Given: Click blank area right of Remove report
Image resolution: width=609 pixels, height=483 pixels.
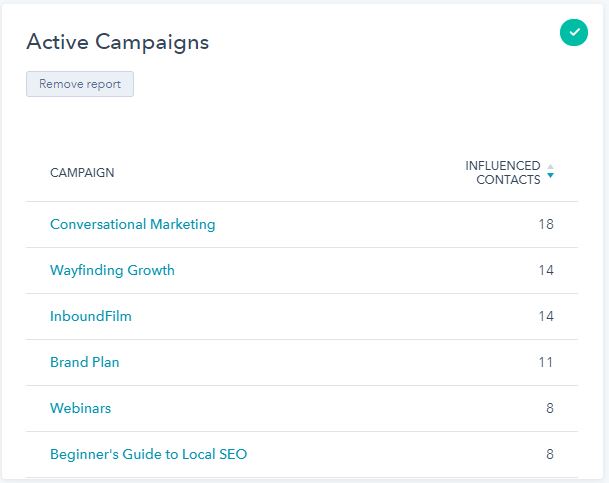Looking at the screenshot, I should click(350, 84).
